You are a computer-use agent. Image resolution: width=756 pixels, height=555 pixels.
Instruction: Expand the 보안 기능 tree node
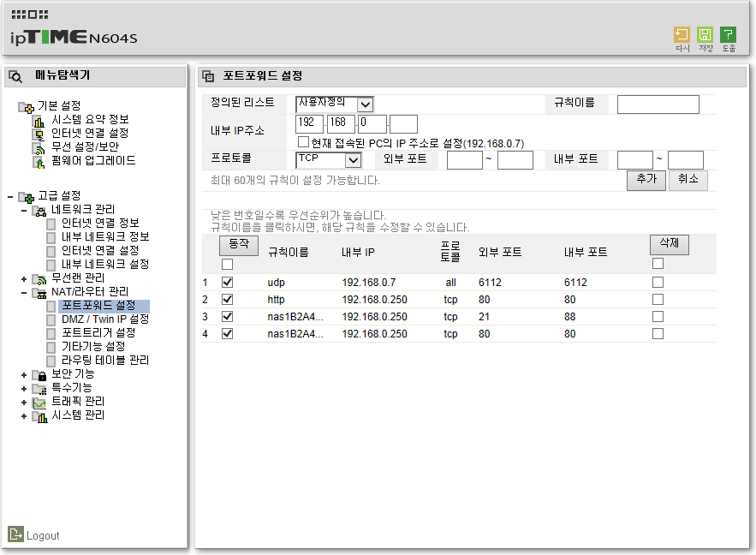[24, 375]
